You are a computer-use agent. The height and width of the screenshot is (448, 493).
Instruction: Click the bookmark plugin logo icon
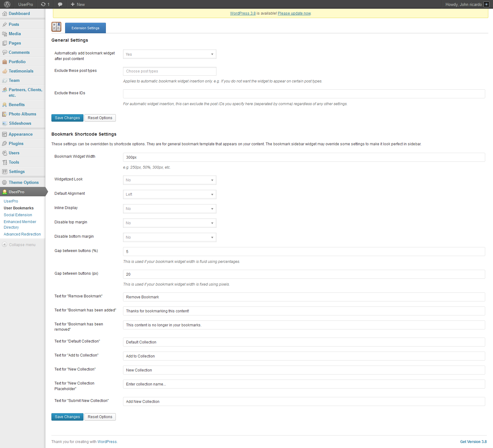tap(56, 27)
